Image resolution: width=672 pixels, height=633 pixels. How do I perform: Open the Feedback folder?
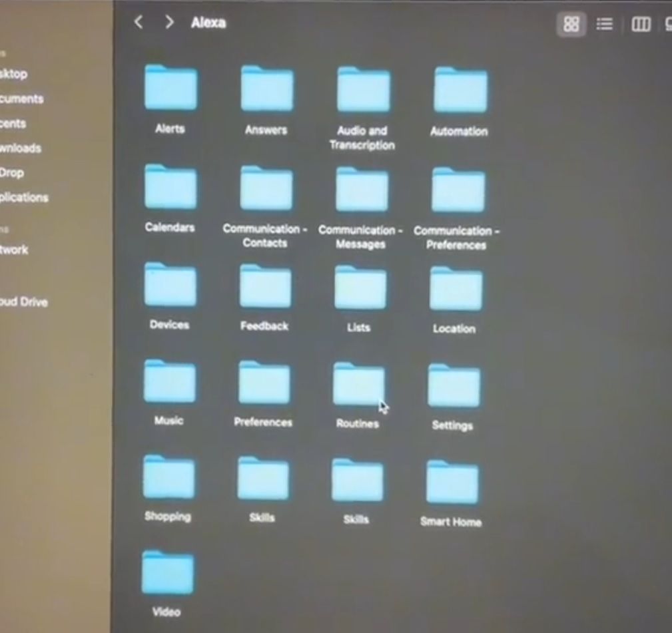tap(265, 286)
